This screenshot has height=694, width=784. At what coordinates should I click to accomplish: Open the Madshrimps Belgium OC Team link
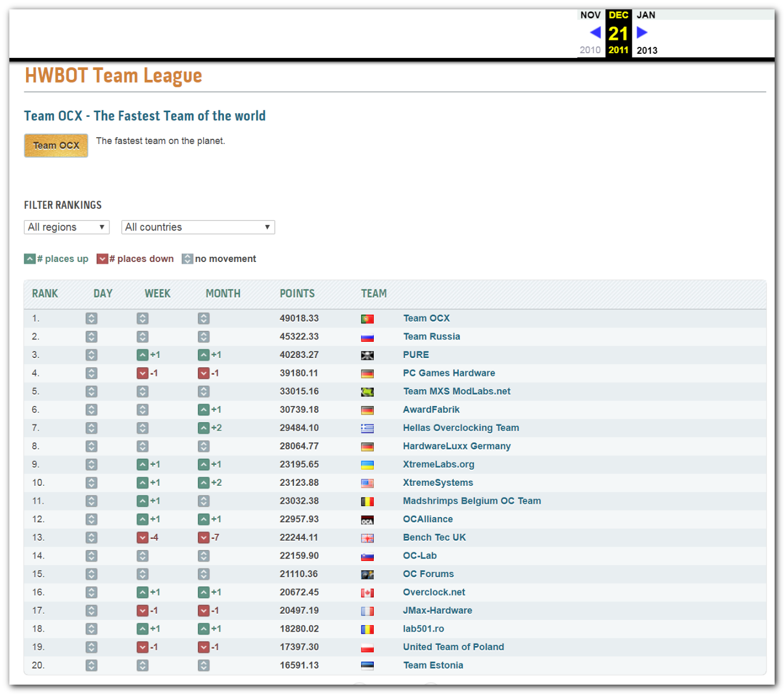[x=472, y=501]
